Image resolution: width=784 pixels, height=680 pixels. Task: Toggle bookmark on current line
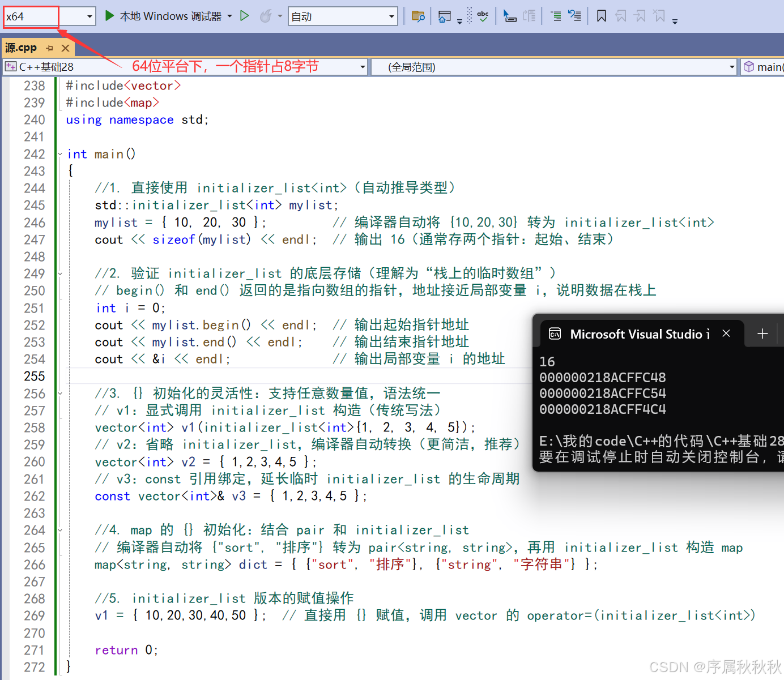coord(602,16)
